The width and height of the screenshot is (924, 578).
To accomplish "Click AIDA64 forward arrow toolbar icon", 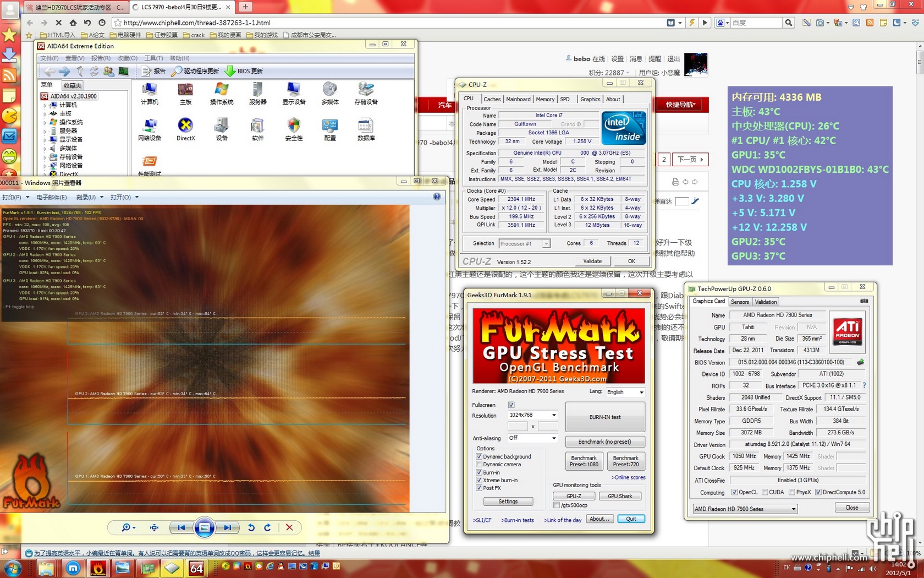I will pos(64,71).
